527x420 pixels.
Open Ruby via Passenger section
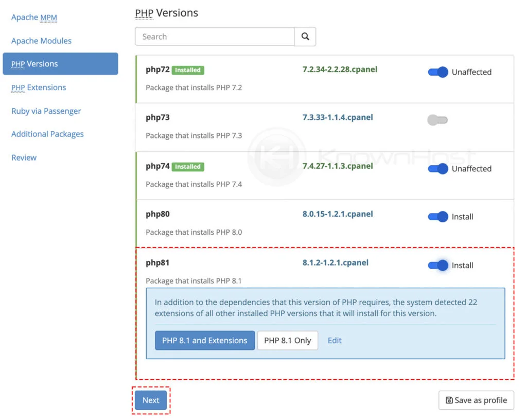click(x=46, y=111)
